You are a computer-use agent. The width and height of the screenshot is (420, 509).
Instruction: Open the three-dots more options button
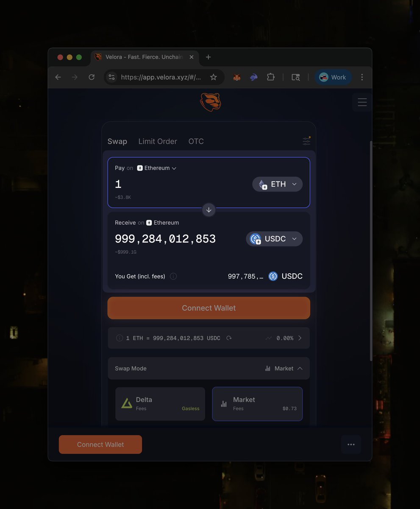tap(351, 445)
